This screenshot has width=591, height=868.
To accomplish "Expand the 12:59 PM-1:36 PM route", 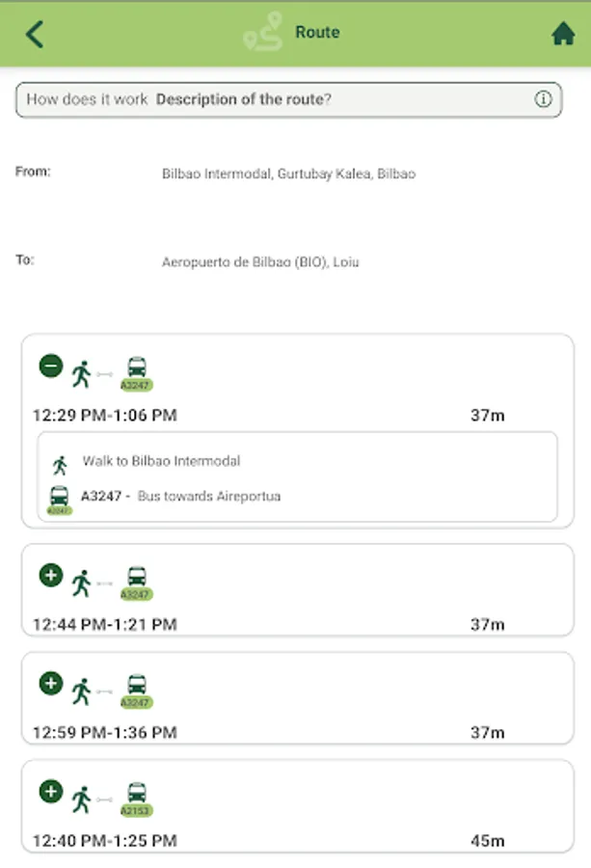I will [x=51, y=683].
